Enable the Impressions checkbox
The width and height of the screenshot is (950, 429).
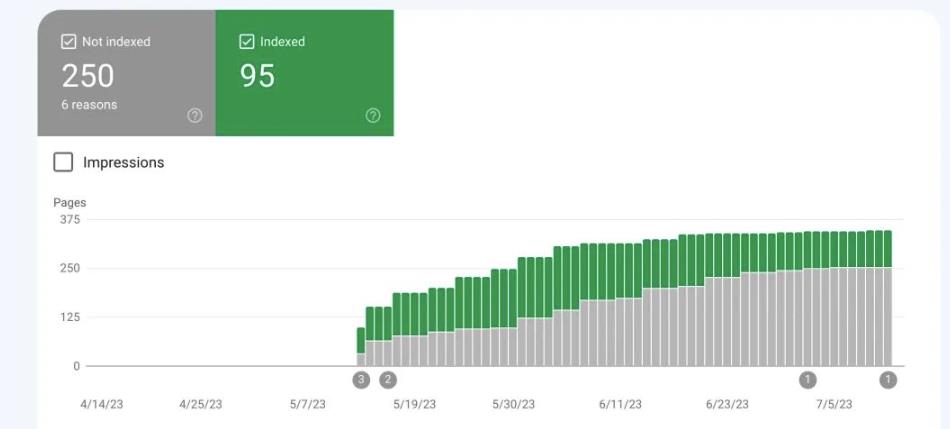(63, 162)
